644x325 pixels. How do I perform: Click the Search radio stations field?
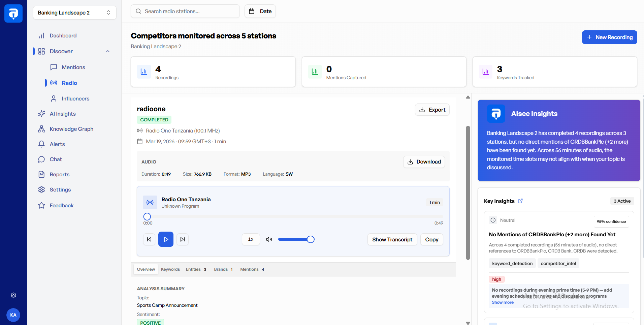(185, 11)
